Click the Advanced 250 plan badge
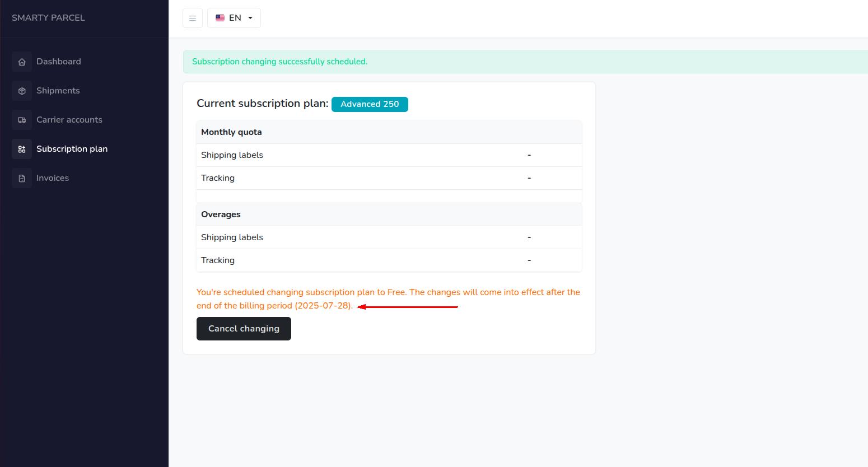Viewport: 868px width, 467px height. (370, 104)
